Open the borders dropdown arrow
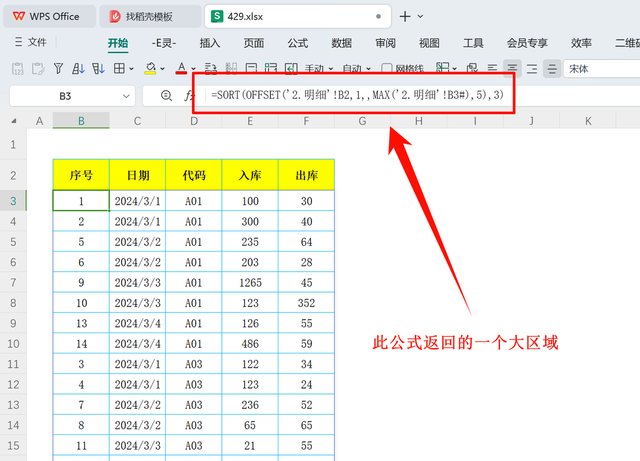Image resolution: width=640 pixels, height=461 pixels. [131, 69]
